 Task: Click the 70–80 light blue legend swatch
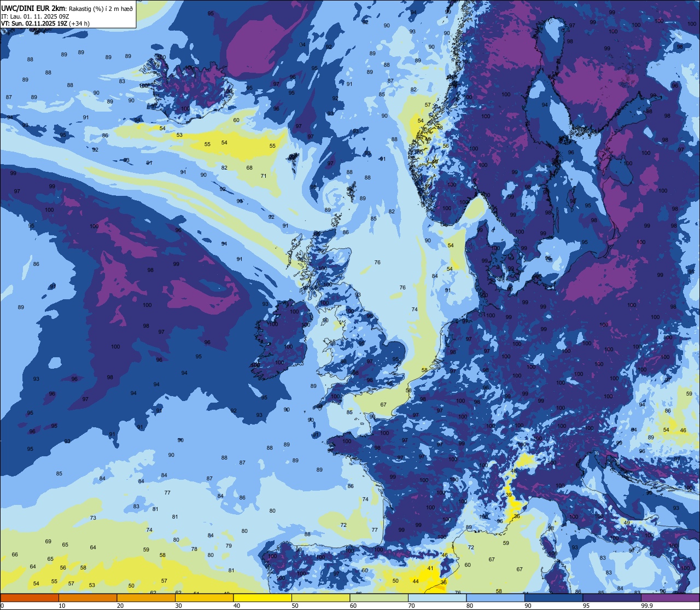point(437,597)
